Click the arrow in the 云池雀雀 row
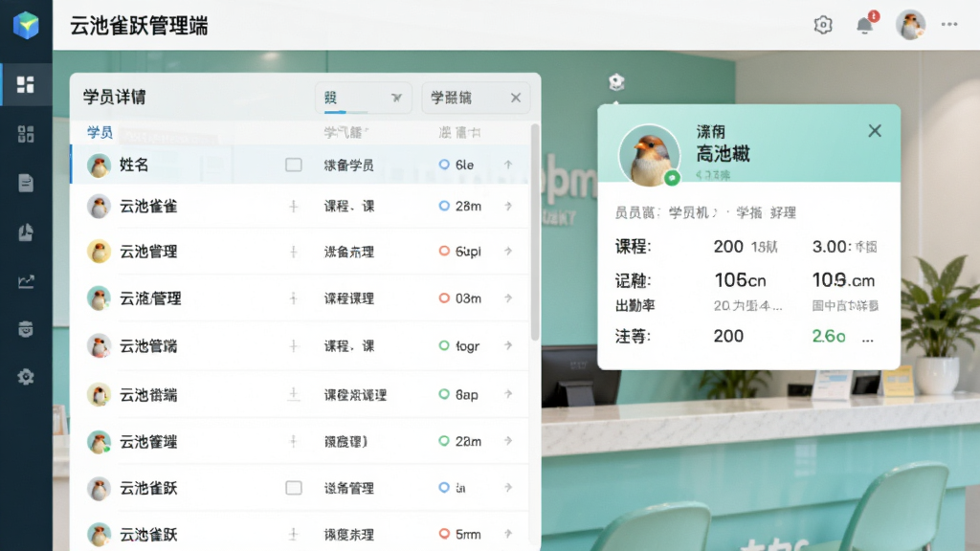980x551 pixels. point(508,206)
